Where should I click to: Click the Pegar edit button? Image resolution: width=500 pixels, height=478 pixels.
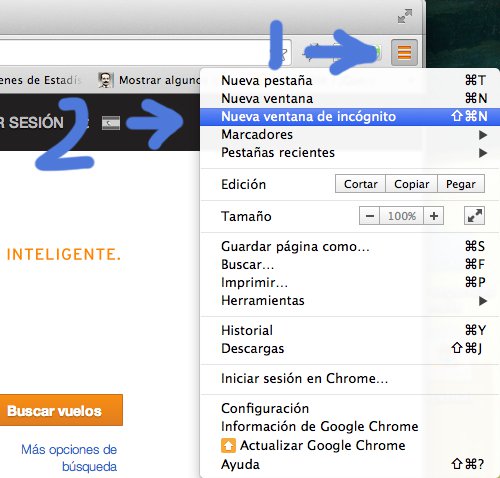point(461,184)
